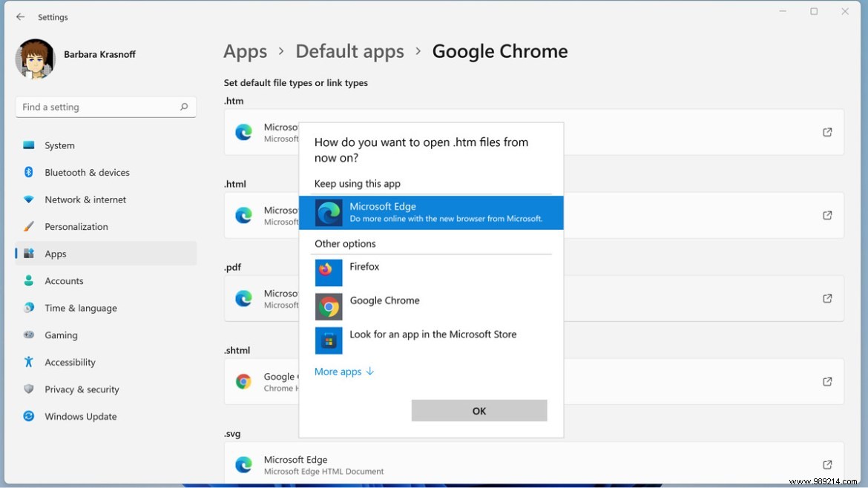Click the external link icon beside the .svg entry
Viewport: 868px width, 488px height.
826,465
